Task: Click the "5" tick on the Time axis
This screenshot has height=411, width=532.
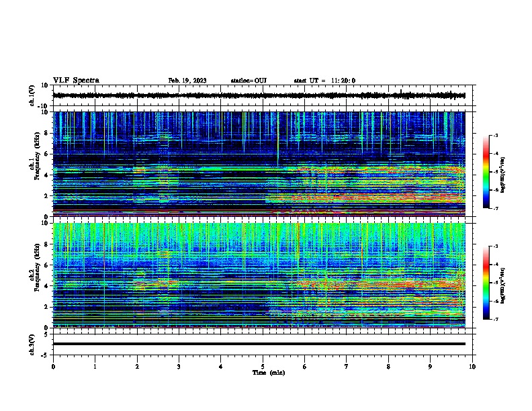Action: [263, 367]
